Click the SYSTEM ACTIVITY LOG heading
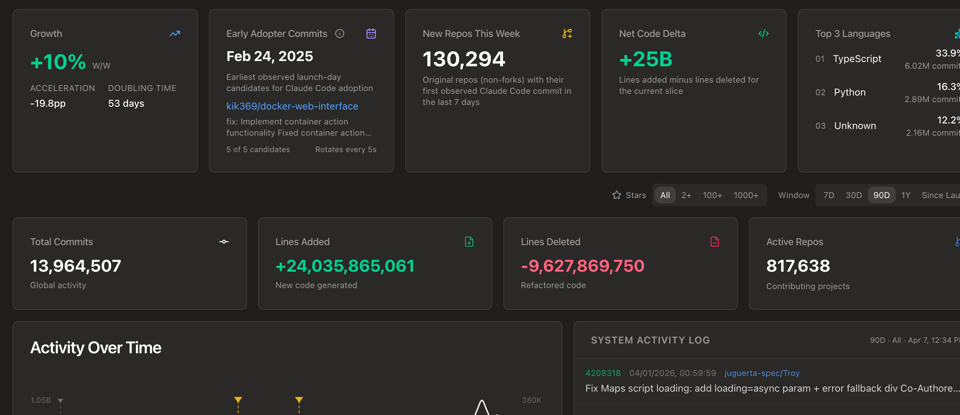Image resolution: width=960 pixels, height=415 pixels. click(x=650, y=340)
